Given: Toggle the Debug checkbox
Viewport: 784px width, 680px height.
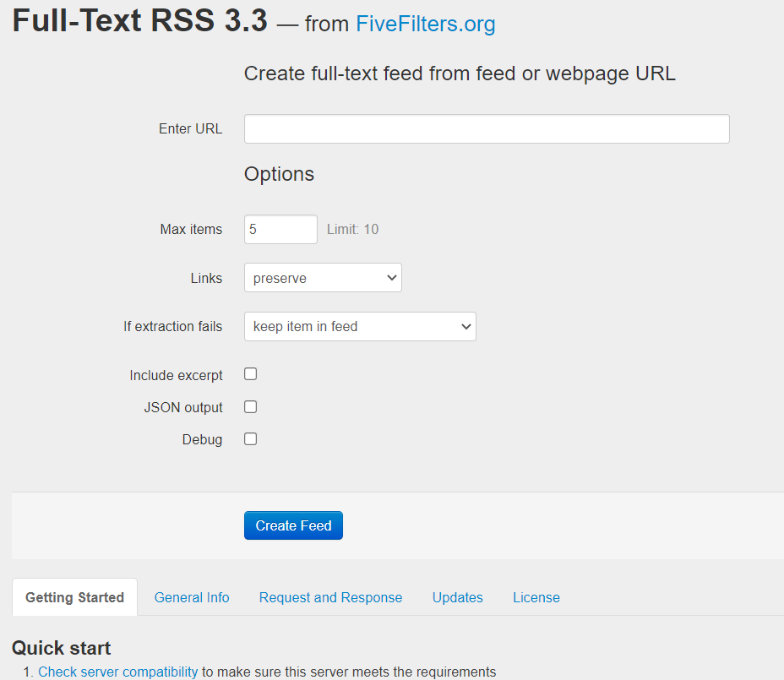Looking at the screenshot, I should tap(251, 439).
